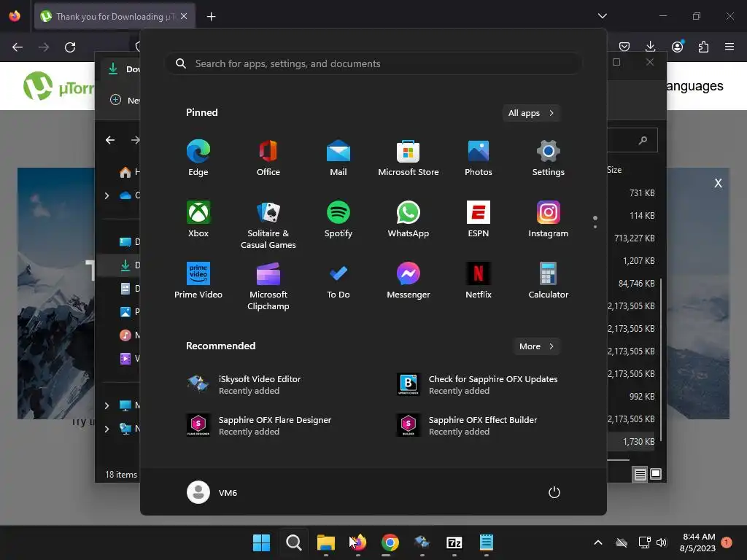Open Settings from pinned apps

tap(549, 158)
